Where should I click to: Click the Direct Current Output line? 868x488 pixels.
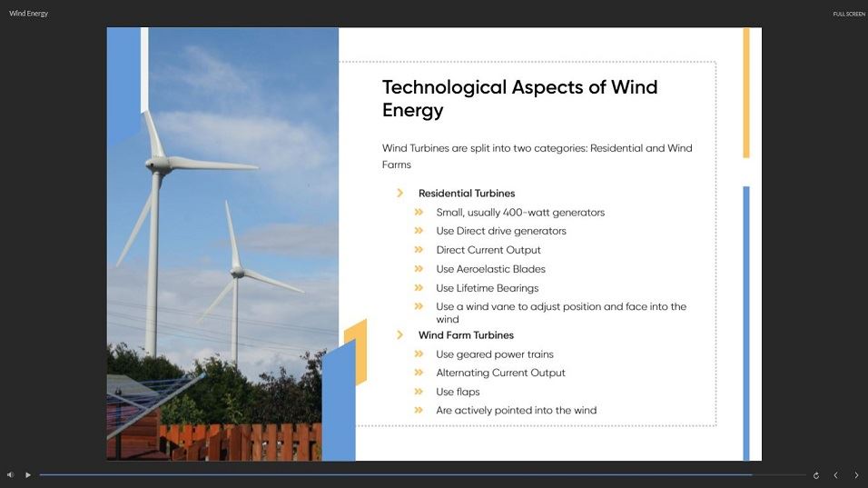(x=488, y=250)
